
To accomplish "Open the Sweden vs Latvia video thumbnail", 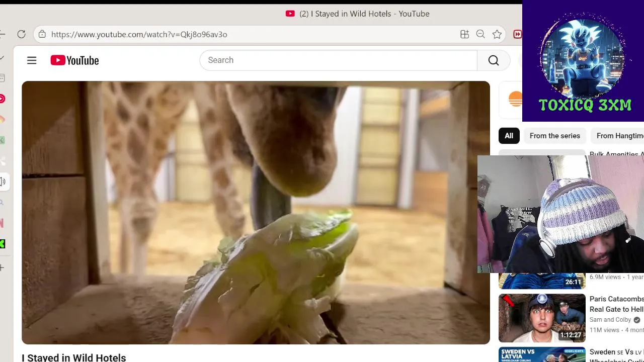I will pyautogui.click(x=542, y=354).
